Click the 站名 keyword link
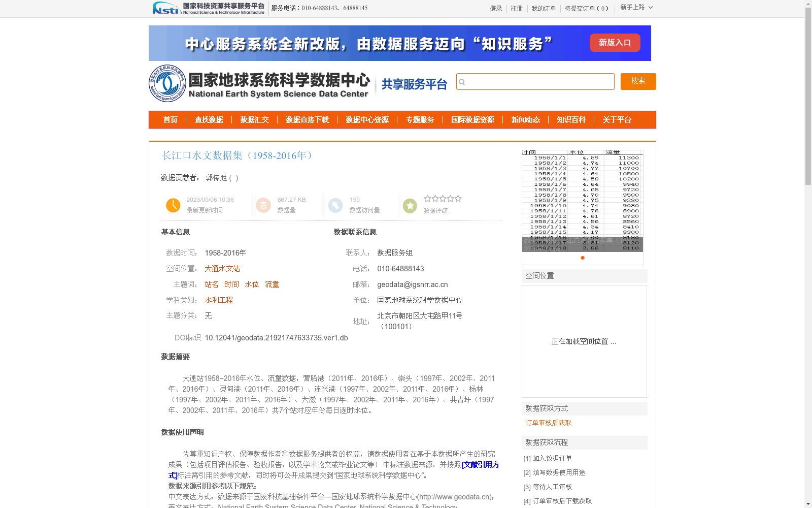This screenshot has width=812, height=508. point(212,284)
